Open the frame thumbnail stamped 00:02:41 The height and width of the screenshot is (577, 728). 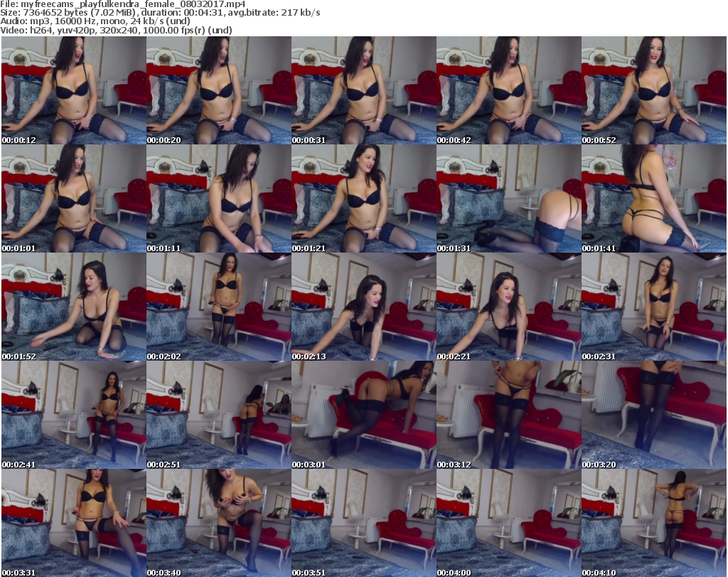point(74,415)
